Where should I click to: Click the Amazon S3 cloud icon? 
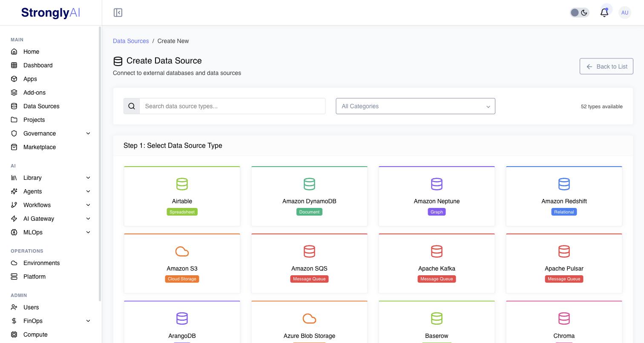point(182,251)
